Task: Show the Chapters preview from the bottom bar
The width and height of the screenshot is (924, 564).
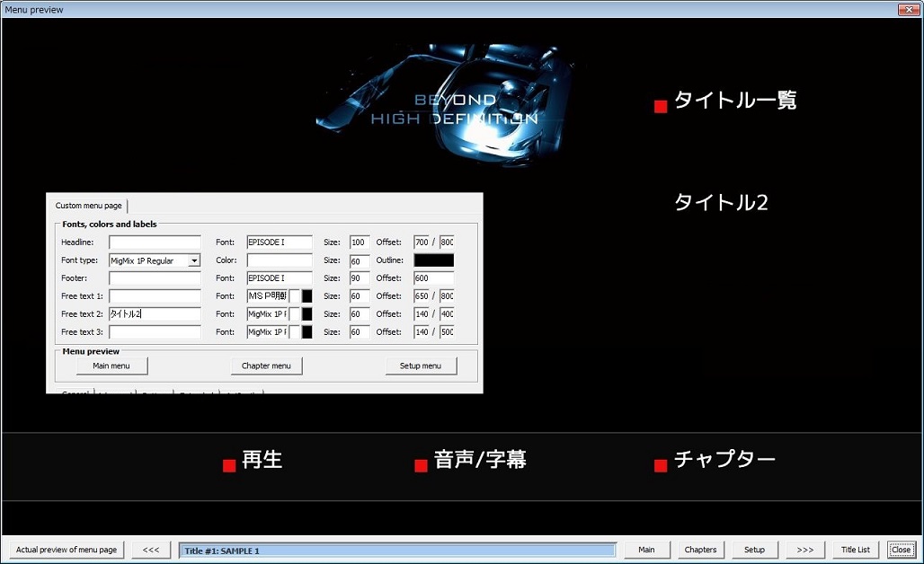Action: (701, 550)
